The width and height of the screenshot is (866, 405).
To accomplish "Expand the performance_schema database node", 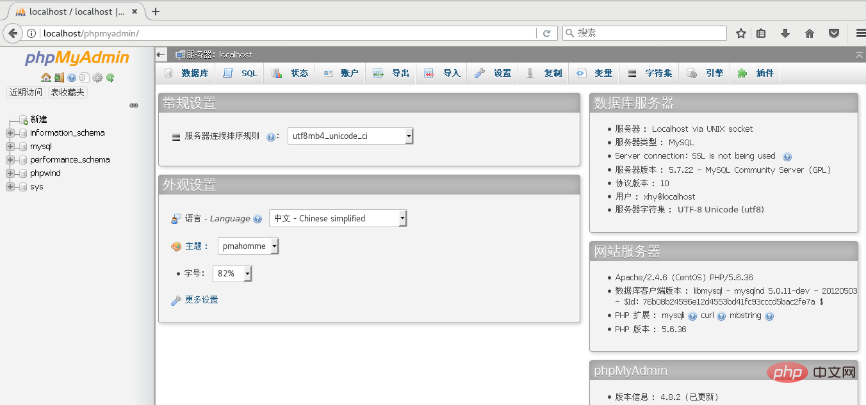I will (x=9, y=160).
